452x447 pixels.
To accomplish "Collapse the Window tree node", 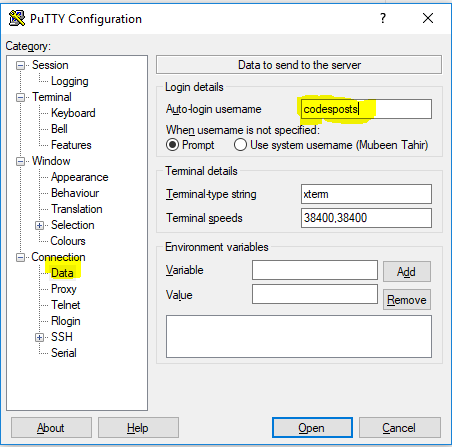I will tap(20, 161).
